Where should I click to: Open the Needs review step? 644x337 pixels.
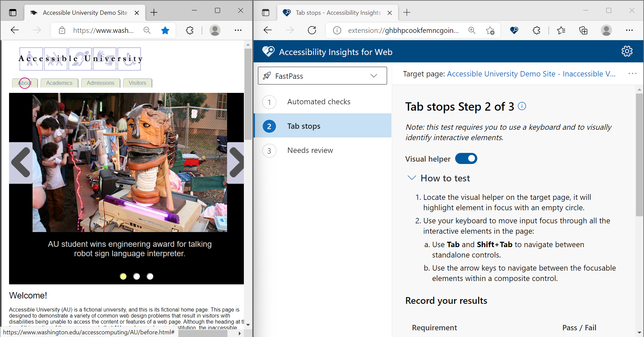pyautogui.click(x=310, y=151)
